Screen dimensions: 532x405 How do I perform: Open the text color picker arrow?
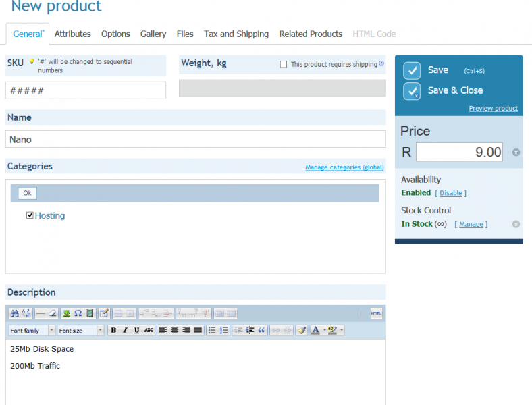tap(325, 330)
